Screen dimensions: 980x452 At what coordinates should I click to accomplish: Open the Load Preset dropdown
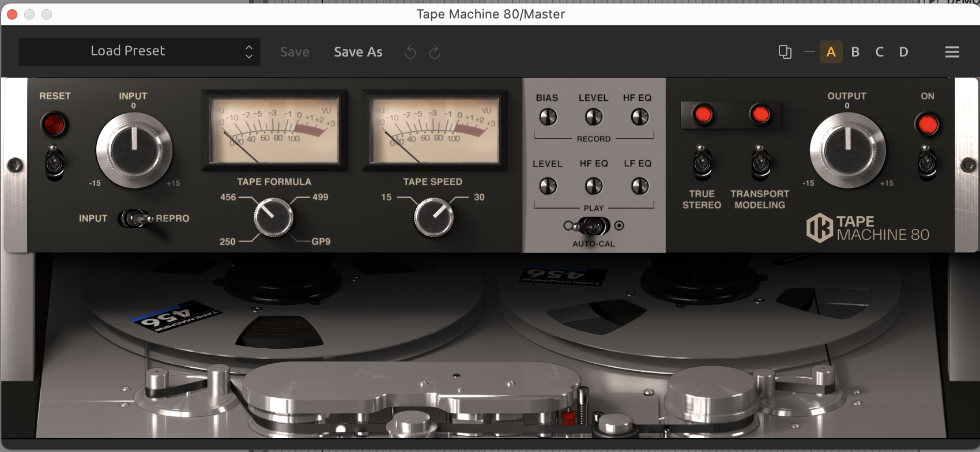pyautogui.click(x=139, y=51)
